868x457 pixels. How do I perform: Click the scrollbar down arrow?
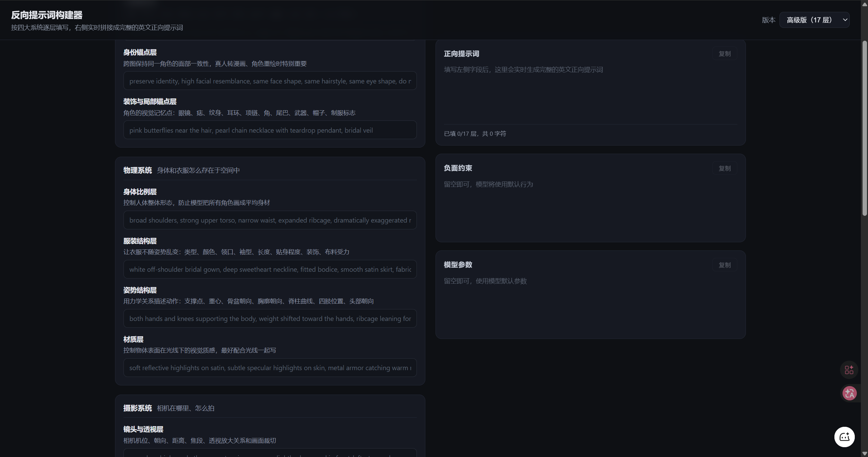click(x=865, y=454)
